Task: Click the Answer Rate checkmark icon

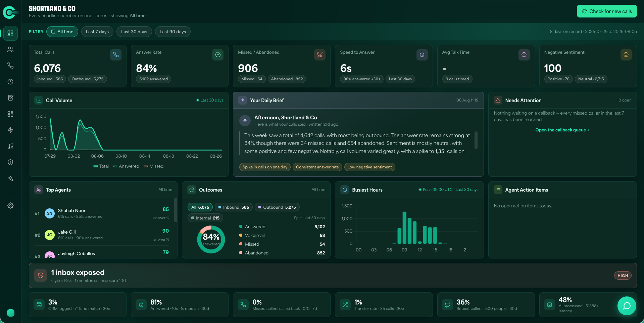Action: [218, 55]
